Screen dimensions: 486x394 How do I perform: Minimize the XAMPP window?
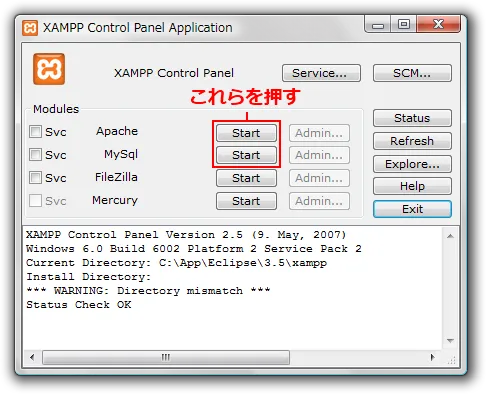pos(378,25)
